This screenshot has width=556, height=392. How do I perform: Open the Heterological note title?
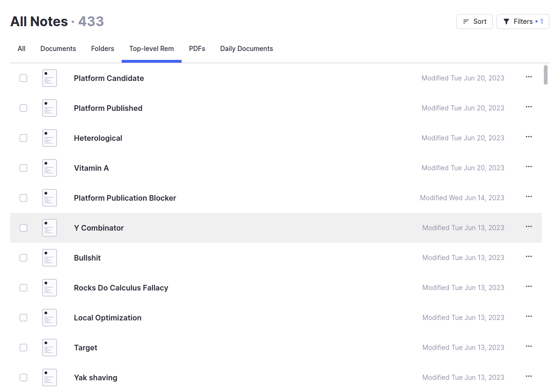pos(98,138)
